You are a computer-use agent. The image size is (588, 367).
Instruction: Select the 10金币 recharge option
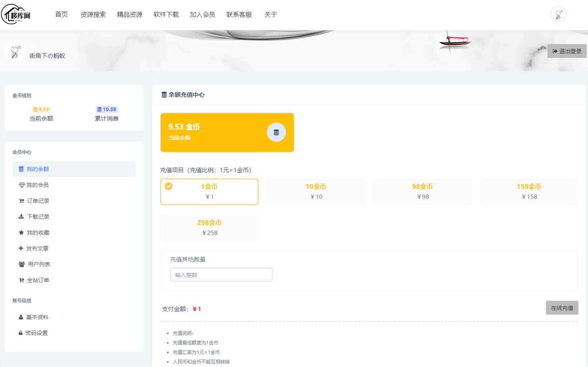(315, 191)
